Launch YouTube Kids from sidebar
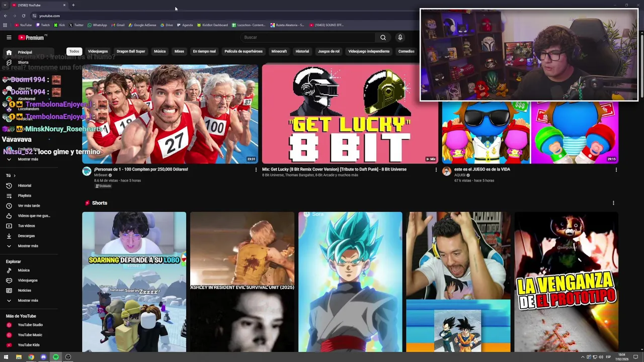Viewport: 644px width, 362px height. click(28, 345)
